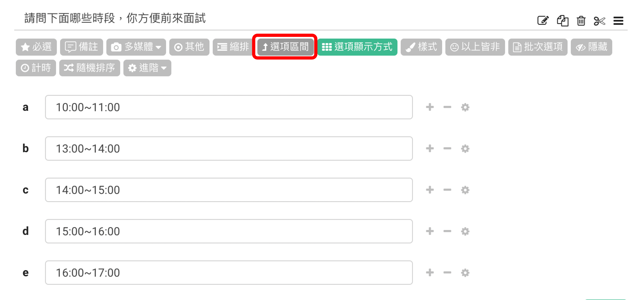Toggle the 以上皆非 none-of-above option

click(x=475, y=47)
